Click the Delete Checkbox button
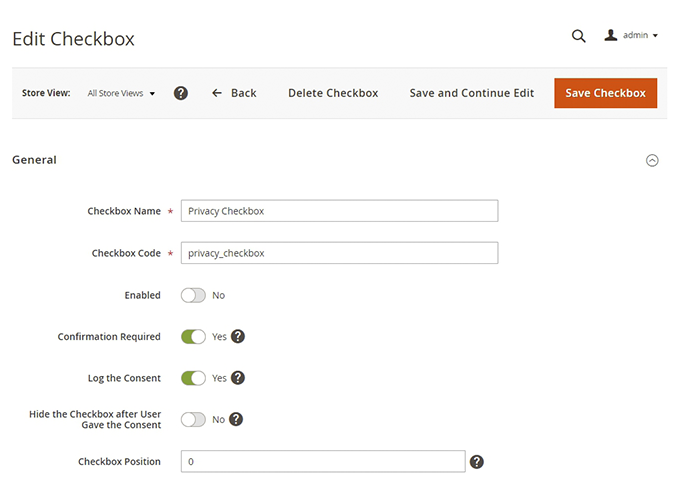684x481 pixels. pyautogui.click(x=333, y=93)
